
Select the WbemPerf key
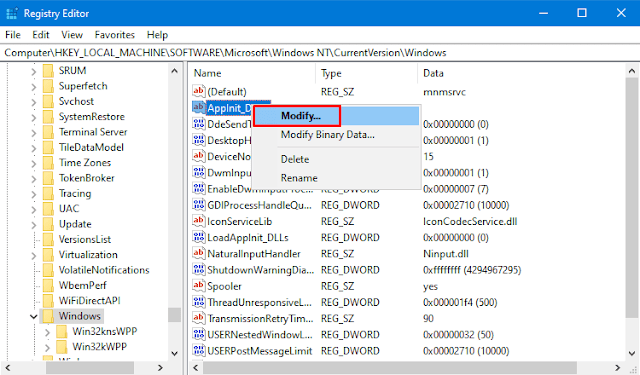point(83,285)
